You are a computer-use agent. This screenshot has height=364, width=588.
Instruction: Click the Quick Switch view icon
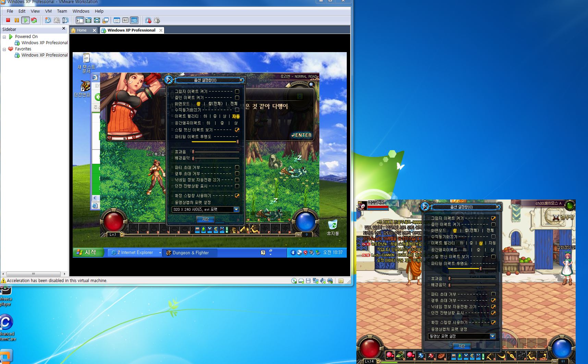(88, 20)
